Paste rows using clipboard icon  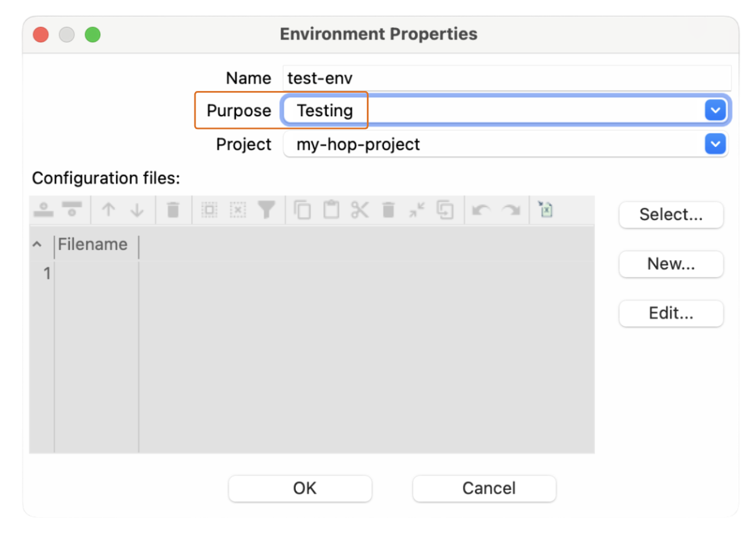[x=332, y=210]
